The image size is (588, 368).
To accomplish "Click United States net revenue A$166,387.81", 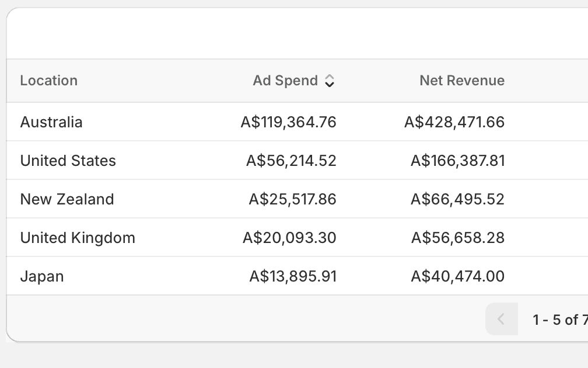I will [x=458, y=161].
